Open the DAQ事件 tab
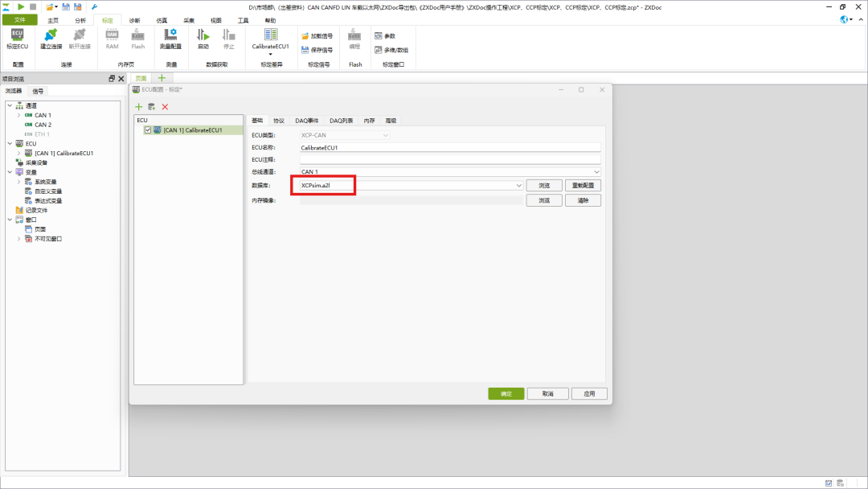The width and height of the screenshot is (868, 489). tap(307, 121)
